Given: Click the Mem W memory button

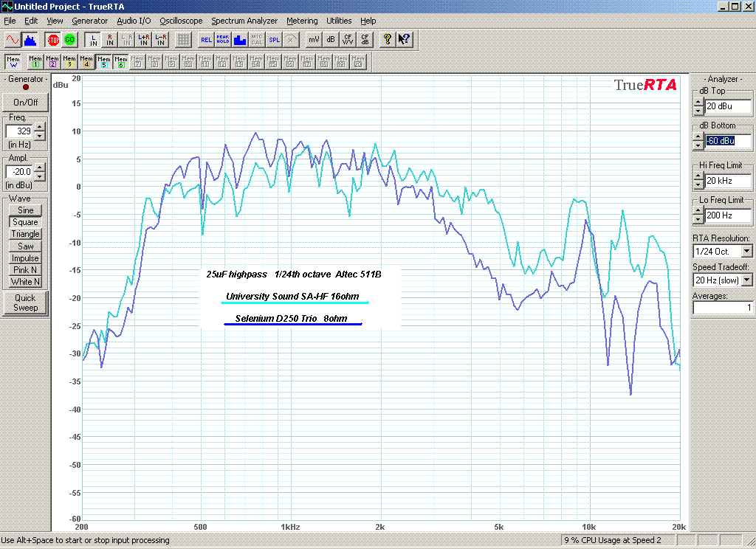Looking at the screenshot, I should pos(13,62).
